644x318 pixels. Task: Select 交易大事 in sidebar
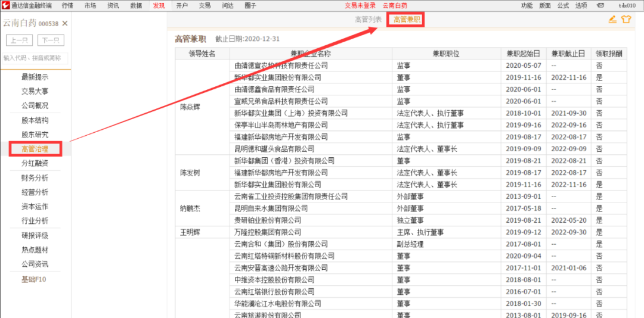pyautogui.click(x=35, y=91)
